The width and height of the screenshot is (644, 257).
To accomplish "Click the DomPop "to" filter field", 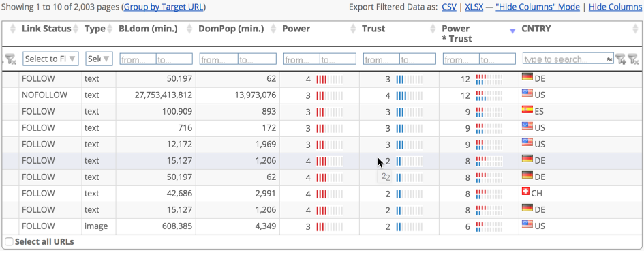I will click(257, 59).
